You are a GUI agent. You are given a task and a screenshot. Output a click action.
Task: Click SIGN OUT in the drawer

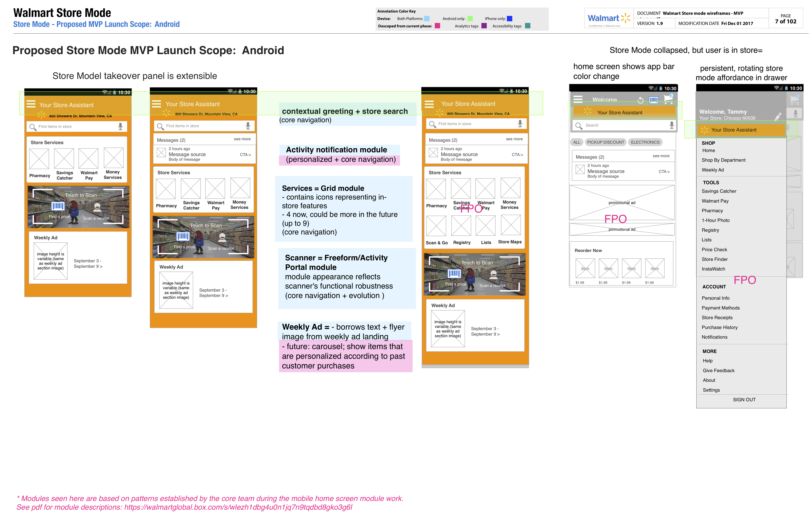[744, 400]
